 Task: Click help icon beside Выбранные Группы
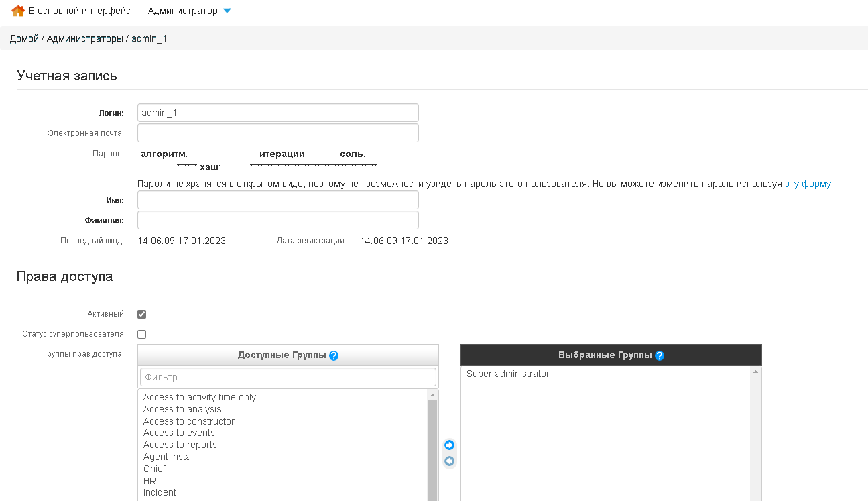659,355
